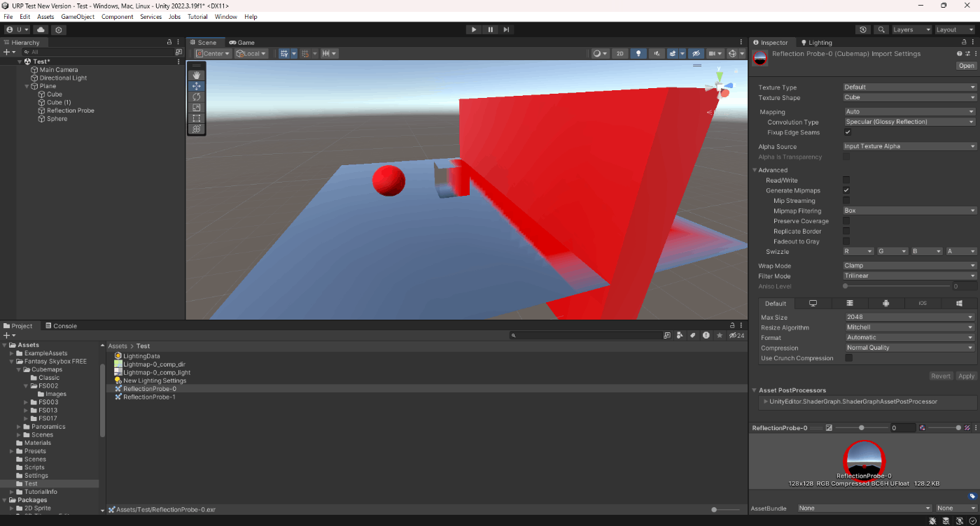
Task: Open the Window menu
Action: 225,17
